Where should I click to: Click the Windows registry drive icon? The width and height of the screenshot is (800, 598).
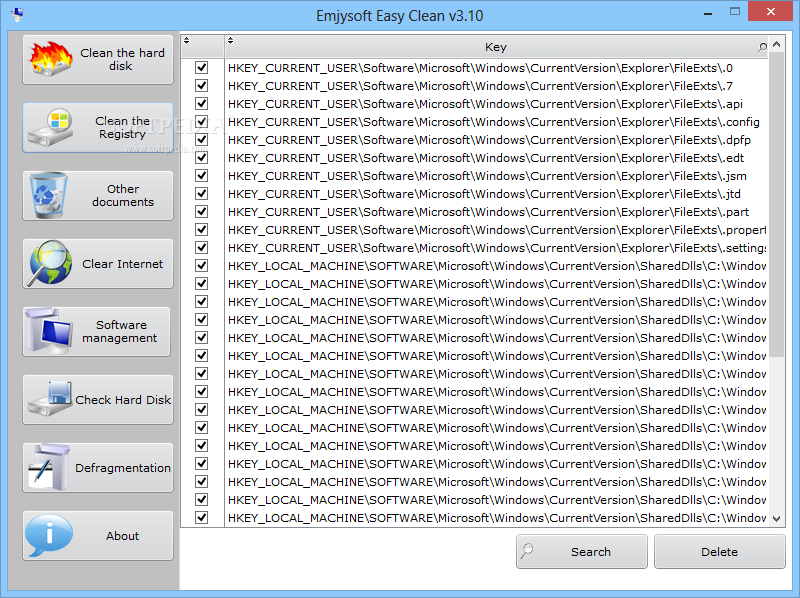pyautogui.click(x=51, y=128)
